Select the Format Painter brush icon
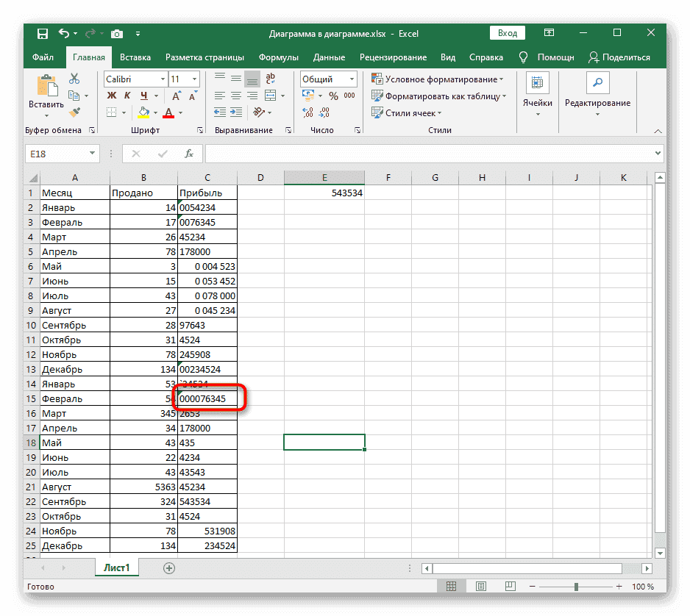Viewport: 690px width, 616px height. pos(74,112)
